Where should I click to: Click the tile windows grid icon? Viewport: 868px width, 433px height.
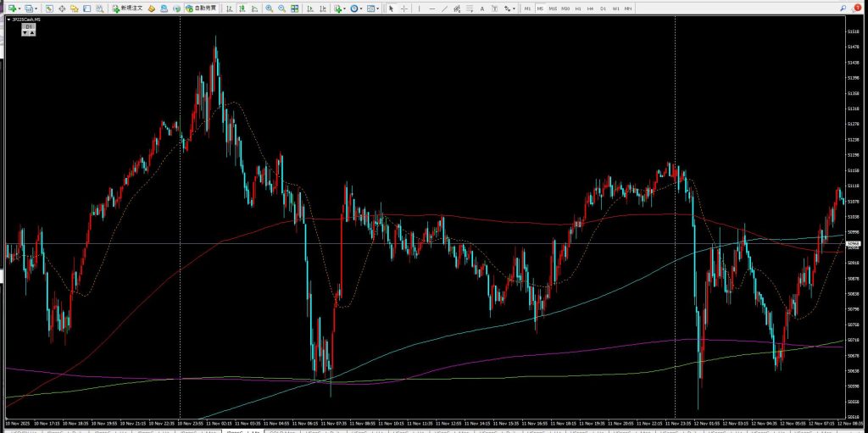[294, 8]
